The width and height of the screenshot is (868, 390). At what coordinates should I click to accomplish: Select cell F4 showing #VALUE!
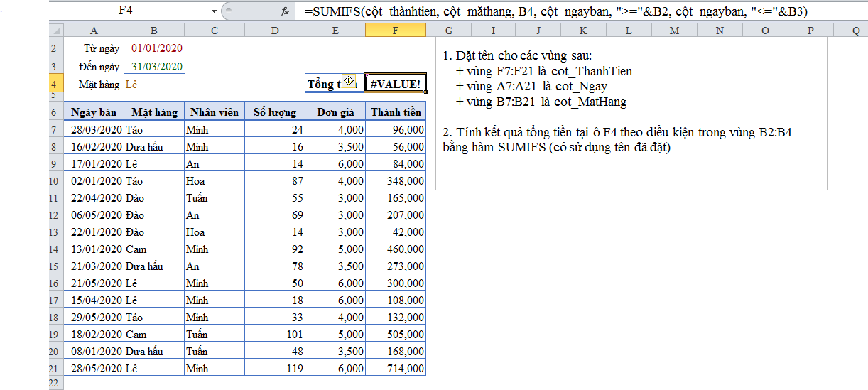(x=396, y=84)
